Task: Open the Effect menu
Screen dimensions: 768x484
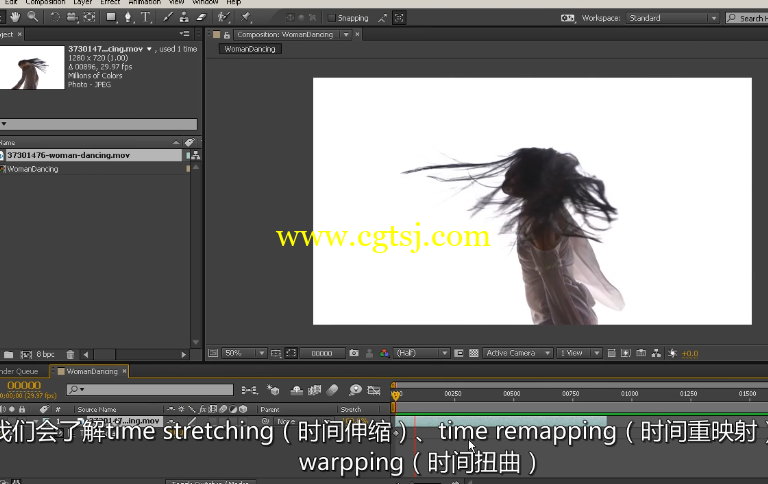Action: (x=110, y=2)
